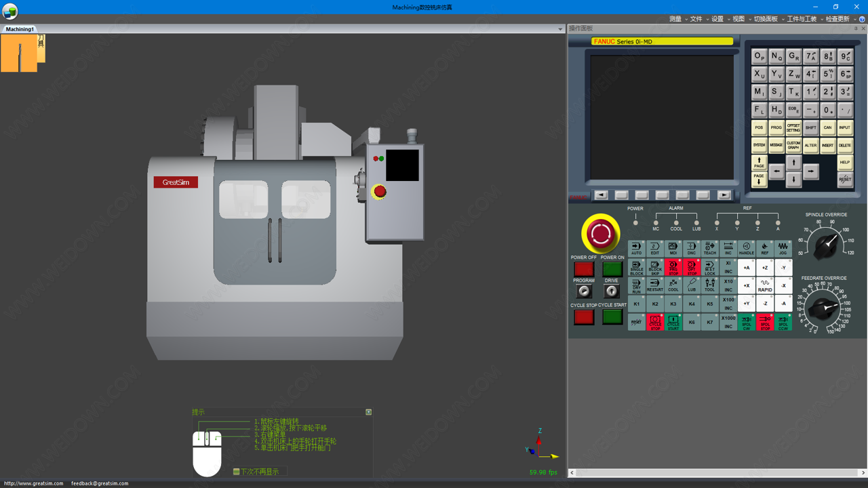Viewport: 868px width, 488px height.
Task: Open the 视图 menu
Action: tap(738, 19)
